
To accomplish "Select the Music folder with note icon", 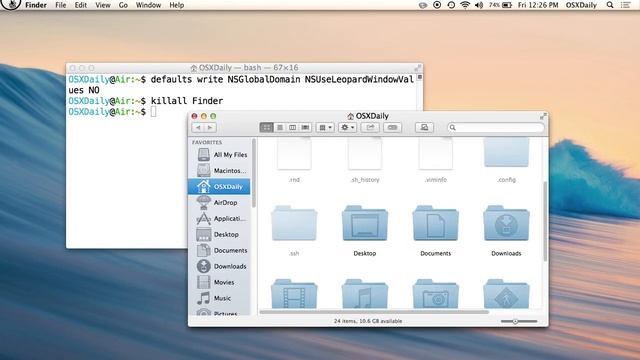I will pyautogui.click(x=364, y=294).
